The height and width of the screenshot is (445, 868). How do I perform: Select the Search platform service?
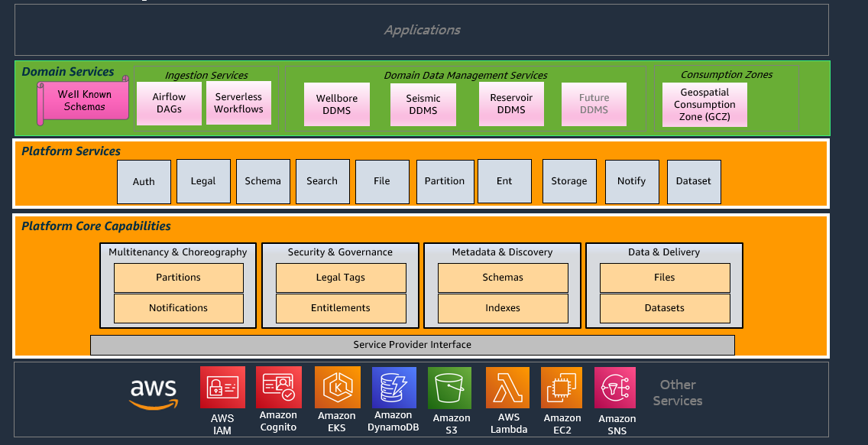pos(322,181)
